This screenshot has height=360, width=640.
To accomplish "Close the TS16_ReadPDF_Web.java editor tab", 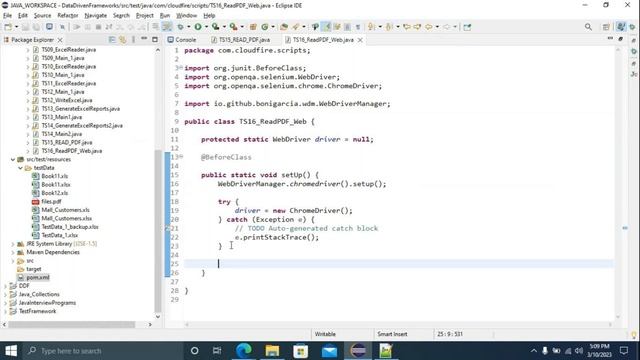I will coord(360,40).
